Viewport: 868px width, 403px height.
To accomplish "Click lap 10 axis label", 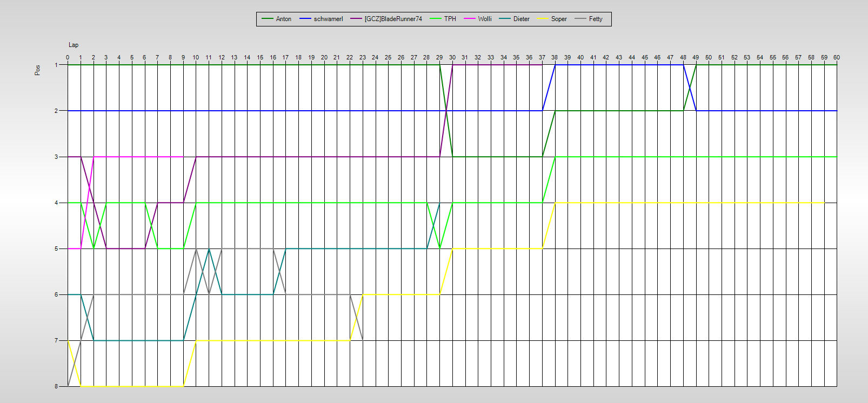I will pyautogui.click(x=196, y=57).
